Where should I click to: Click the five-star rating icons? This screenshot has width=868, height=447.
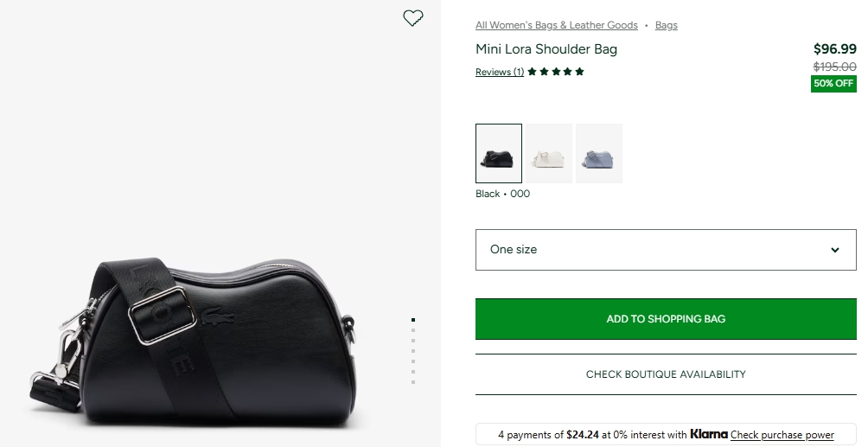click(x=556, y=72)
